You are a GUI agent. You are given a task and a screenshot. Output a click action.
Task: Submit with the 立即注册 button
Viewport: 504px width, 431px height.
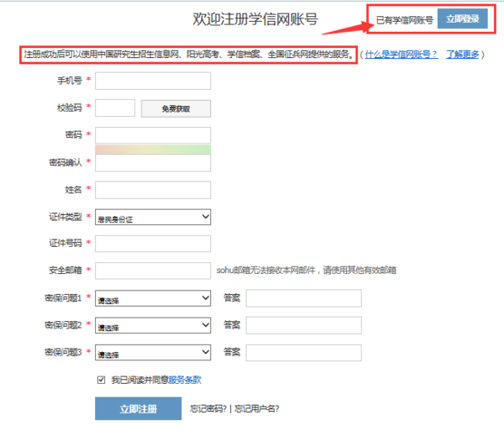[x=138, y=408]
